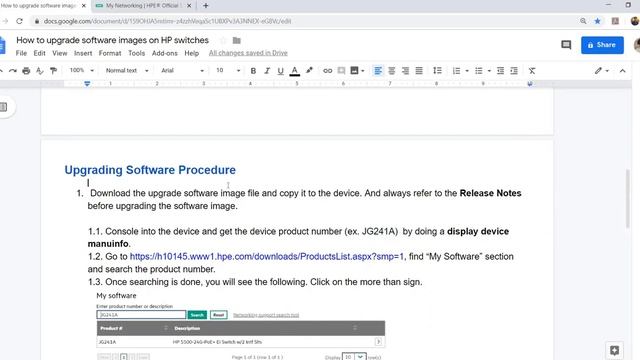Click the redo arrow icon
Viewport: 640px width, 360px height.
pos(13,71)
